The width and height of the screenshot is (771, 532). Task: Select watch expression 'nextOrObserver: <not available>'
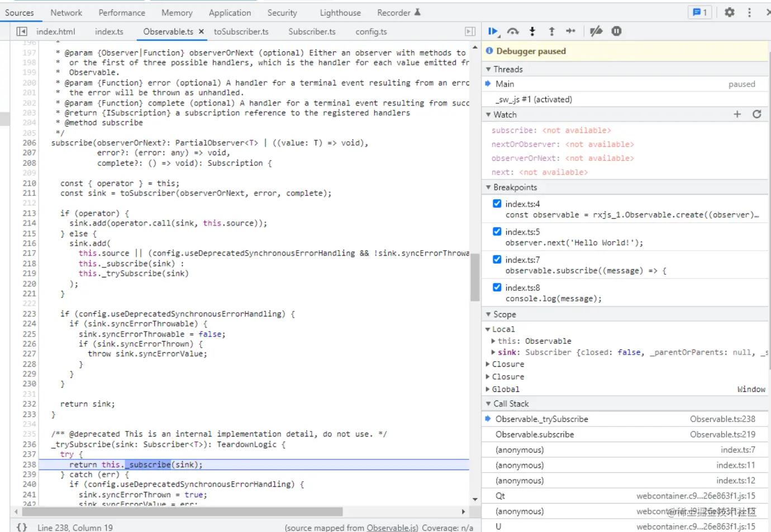pyautogui.click(x=563, y=145)
